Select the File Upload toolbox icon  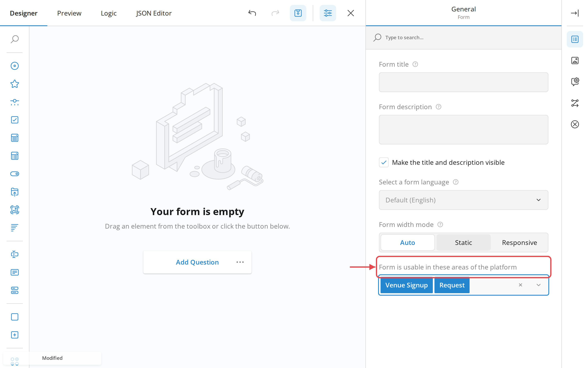pos(14,192)
